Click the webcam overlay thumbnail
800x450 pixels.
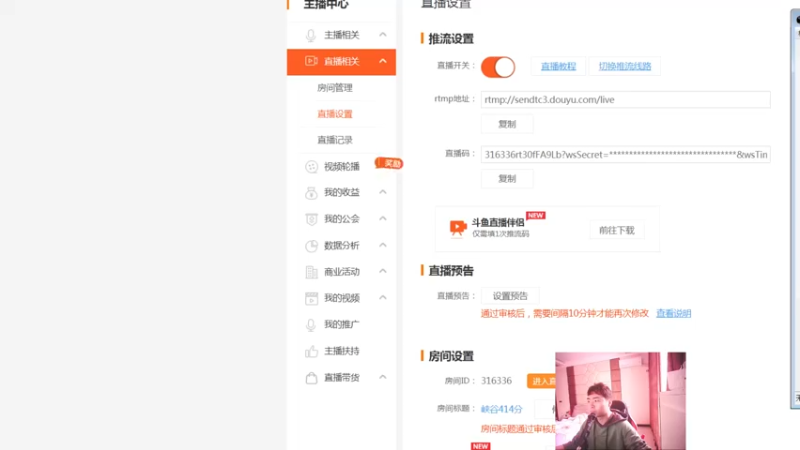coord(620,401)
